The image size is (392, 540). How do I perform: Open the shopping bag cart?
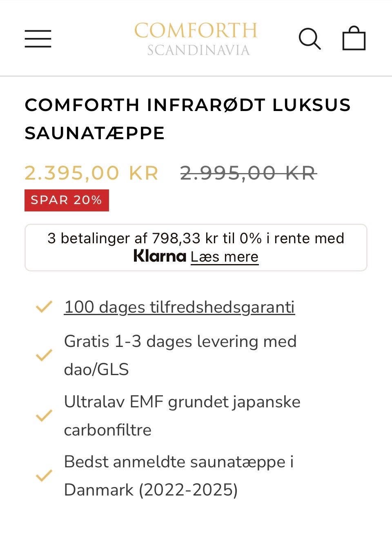(x=354, y=39)
